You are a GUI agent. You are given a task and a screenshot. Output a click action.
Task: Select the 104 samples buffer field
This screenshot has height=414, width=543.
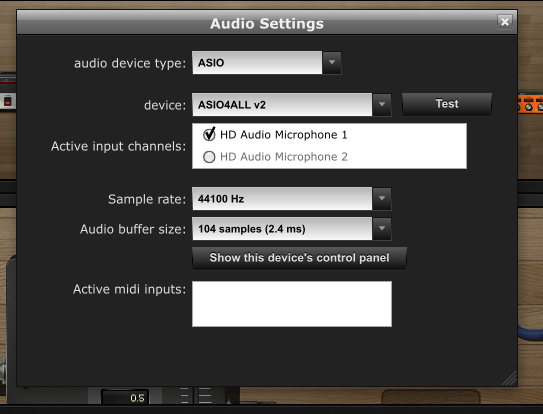point(282,229)
